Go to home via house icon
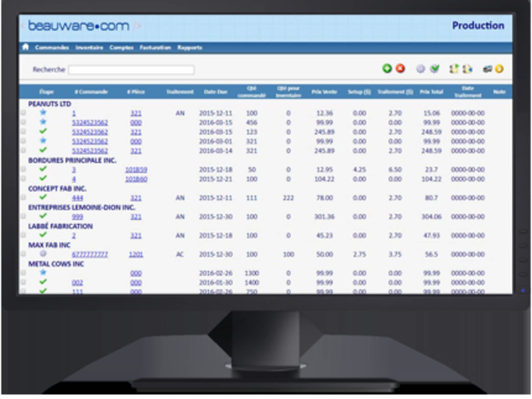 tap(25, 47)
